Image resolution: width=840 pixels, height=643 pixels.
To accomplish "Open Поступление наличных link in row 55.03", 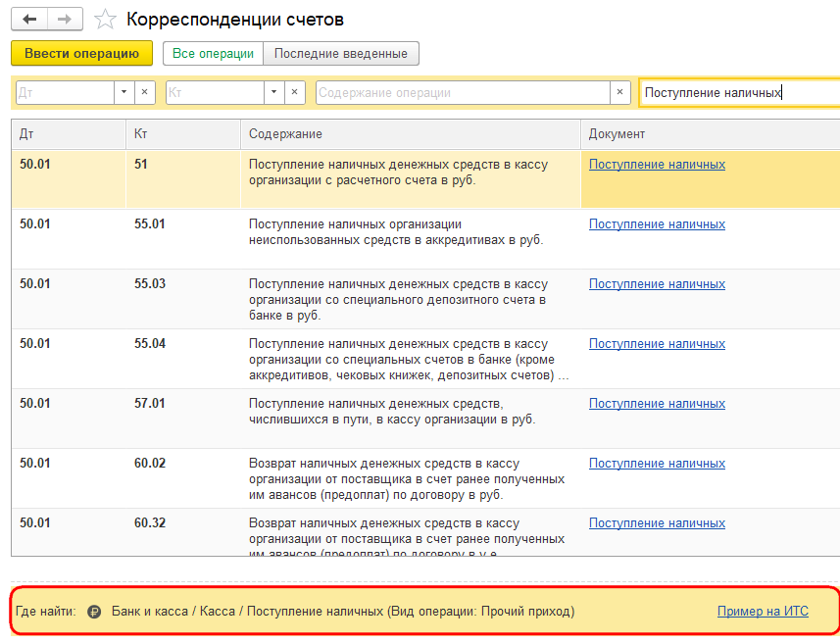I will (658, 284).
